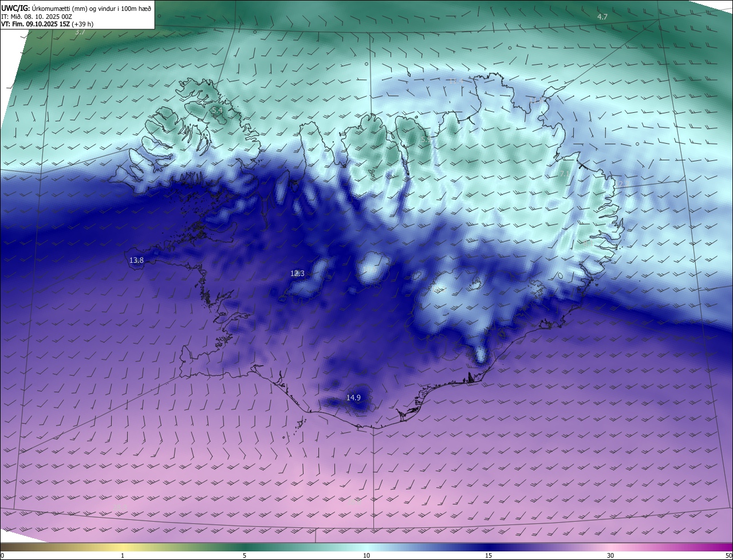Viewport: 733px width, 560px height.
Task: Click the 4.7 value in the top corner
Action: [602, 17]
